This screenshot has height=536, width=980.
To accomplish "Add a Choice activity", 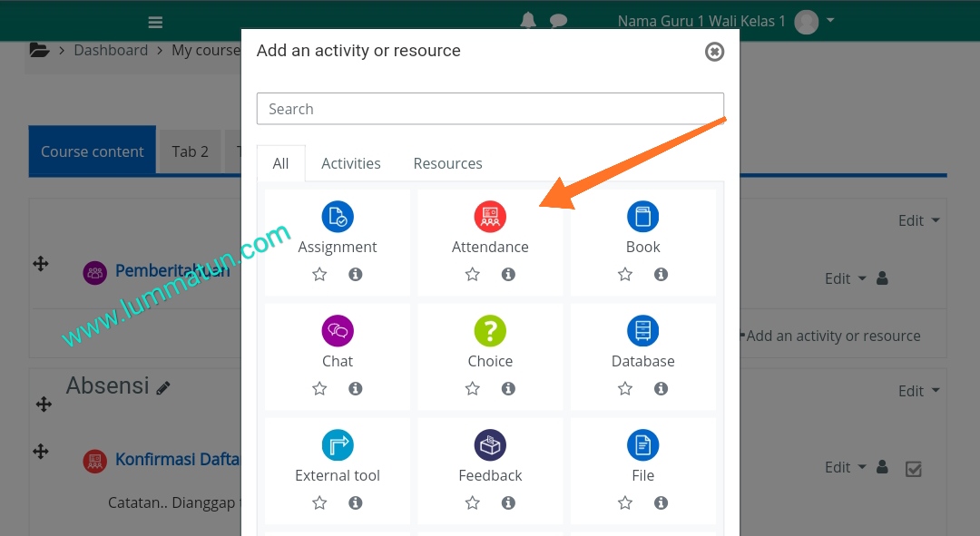I will coord(490,331).
